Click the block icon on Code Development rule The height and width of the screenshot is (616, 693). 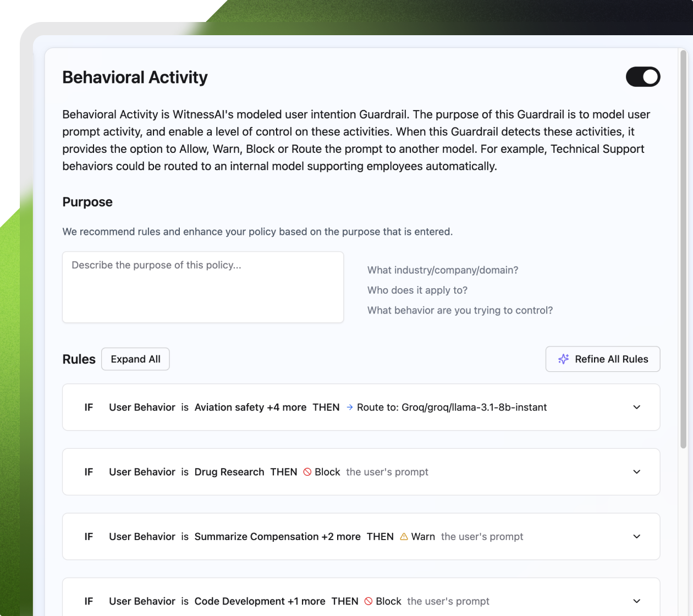pyautogui.click(x=369, y=601)
